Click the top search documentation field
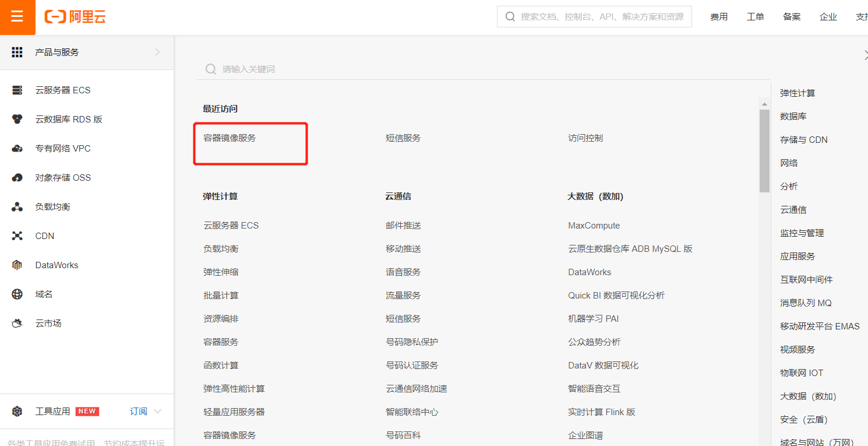 click(x=594, y=17)
